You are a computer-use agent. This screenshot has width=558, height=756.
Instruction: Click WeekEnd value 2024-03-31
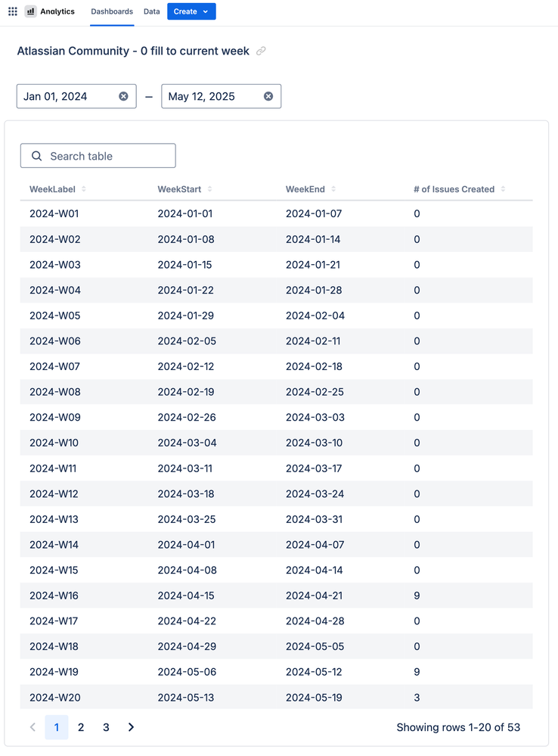[x=315, y=519]
